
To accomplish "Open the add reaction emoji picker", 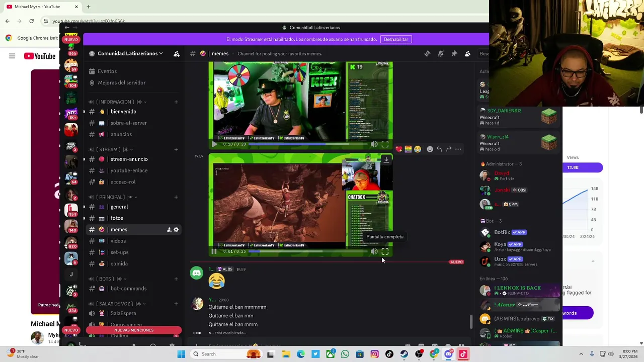I will pyautogui.click(x=430, y=149).
